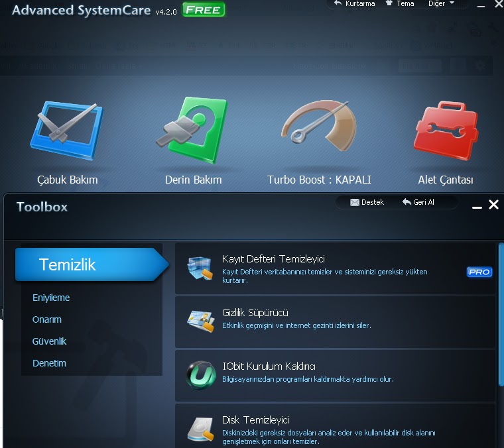This screenshot has height=448, width=504.
Task: Click the PRO badge on Kayıt Defteri Temizleyici
Action: point(479,272)
